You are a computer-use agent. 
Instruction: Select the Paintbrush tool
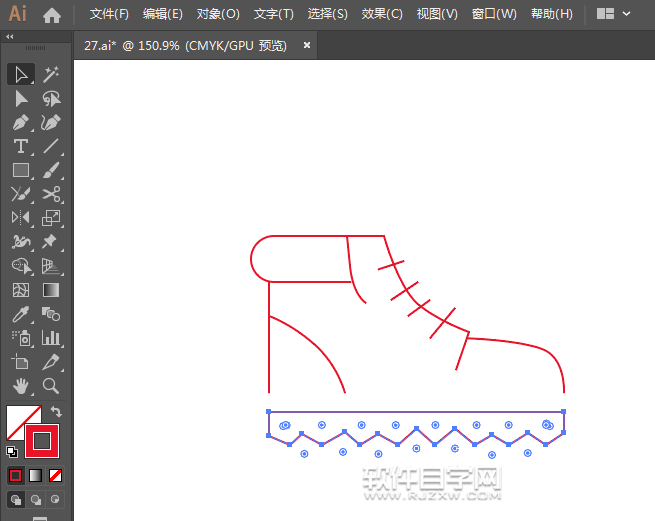click(x=51, y=170)
